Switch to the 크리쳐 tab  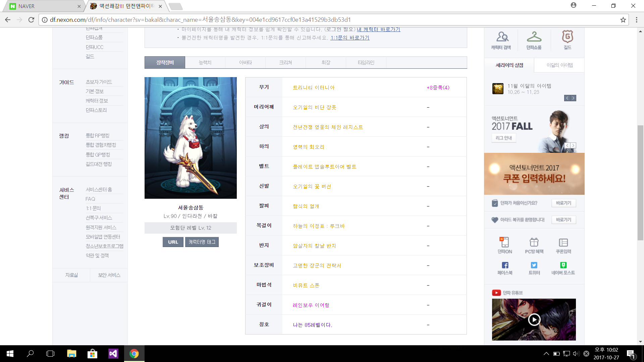click(x=285, y=63)
